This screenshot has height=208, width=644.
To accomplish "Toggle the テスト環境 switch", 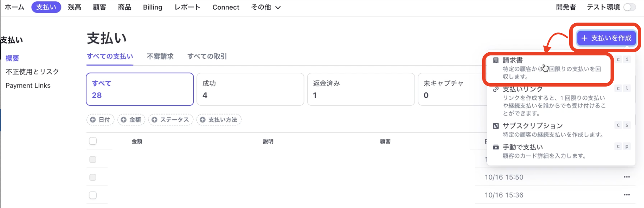I will [629, 7].
